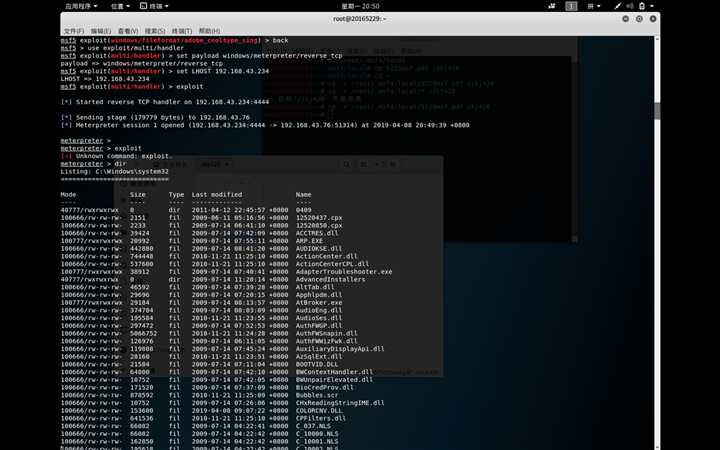
Task: Close the root@20165229 terminal window
Action: point(653,19)
